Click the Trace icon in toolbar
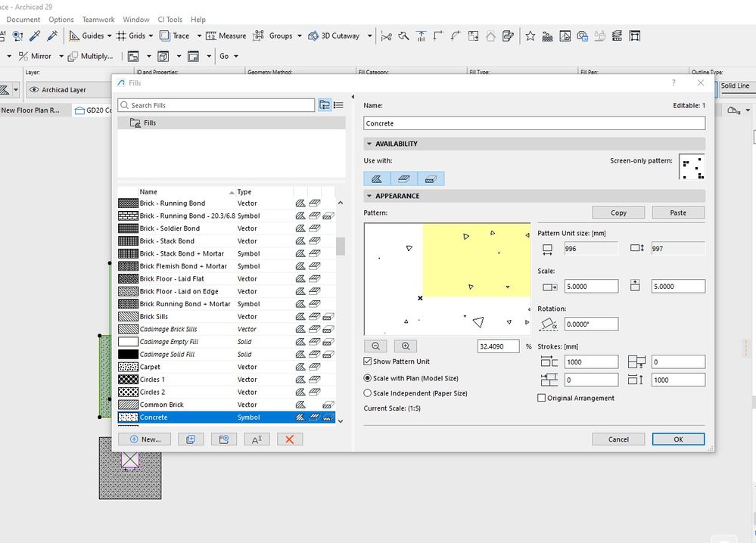 164,36
